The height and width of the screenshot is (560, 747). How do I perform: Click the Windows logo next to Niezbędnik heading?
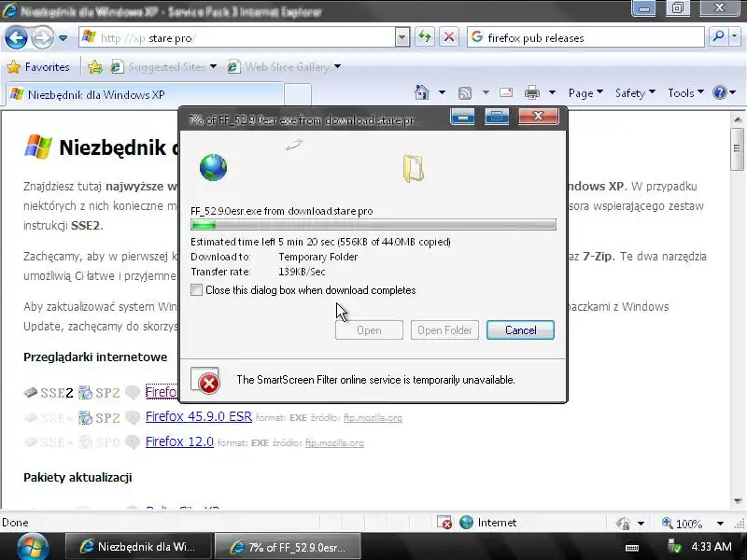[37, 147]
